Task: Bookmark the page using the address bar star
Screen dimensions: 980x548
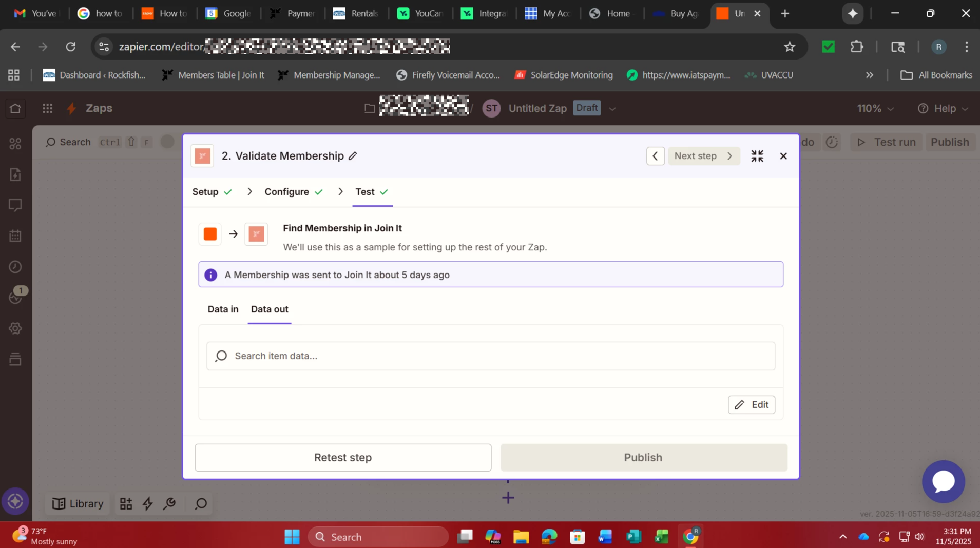Action: pos(789,46)
